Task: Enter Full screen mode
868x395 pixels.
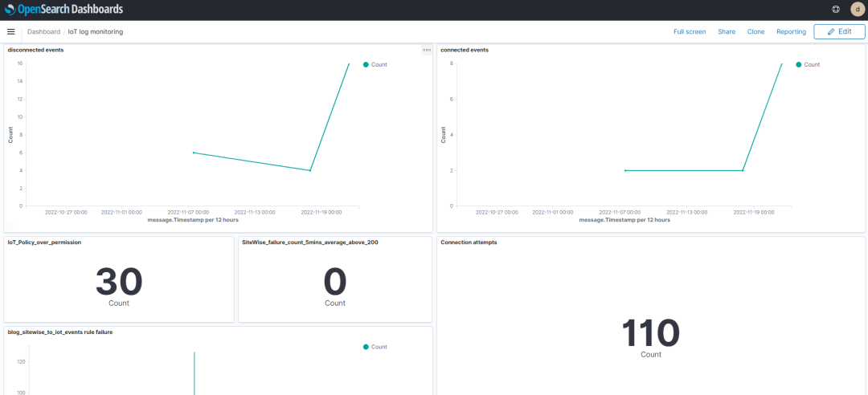Action: (x=689, y=31)
